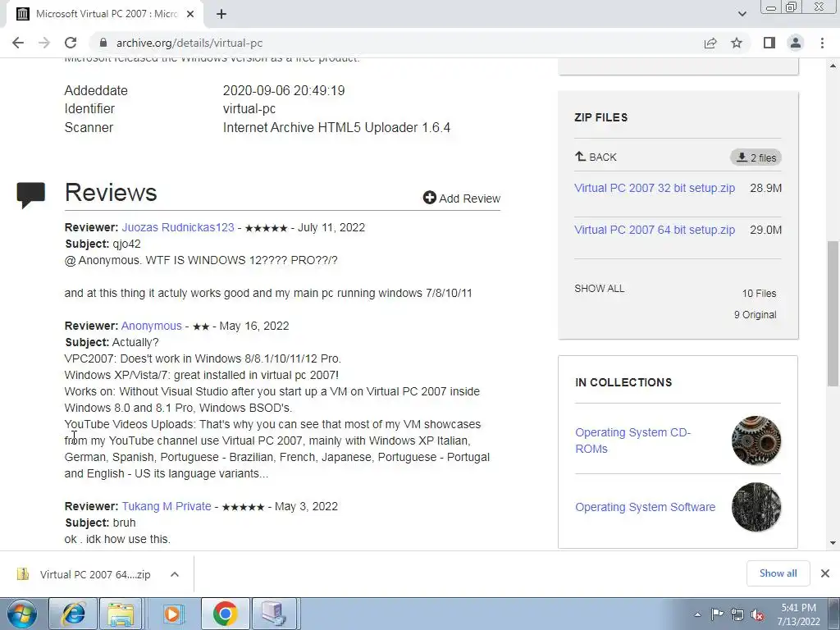Open the browser side panel
Image resolution: width=840 pixels, height=630 pixels.
point(769,43)
